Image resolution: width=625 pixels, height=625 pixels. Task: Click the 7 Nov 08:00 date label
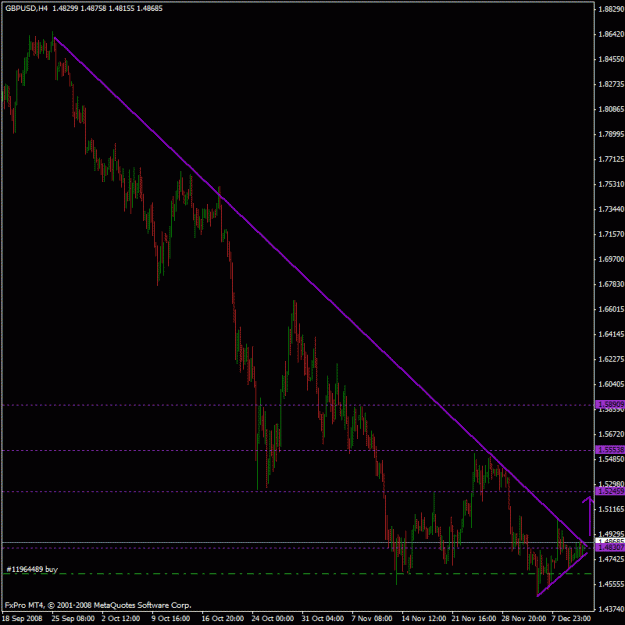click(x=372, y=619)
